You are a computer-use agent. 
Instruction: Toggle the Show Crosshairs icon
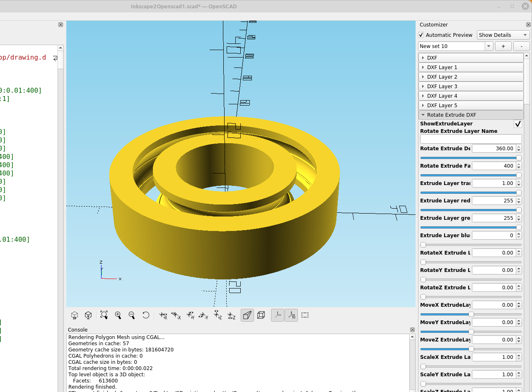click(x=305, y=315)
